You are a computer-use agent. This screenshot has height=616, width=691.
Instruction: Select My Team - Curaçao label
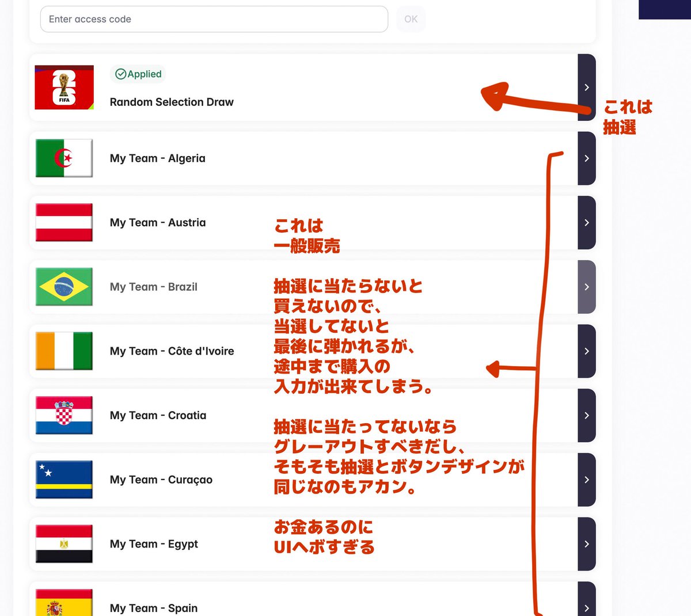pos(161,480)
